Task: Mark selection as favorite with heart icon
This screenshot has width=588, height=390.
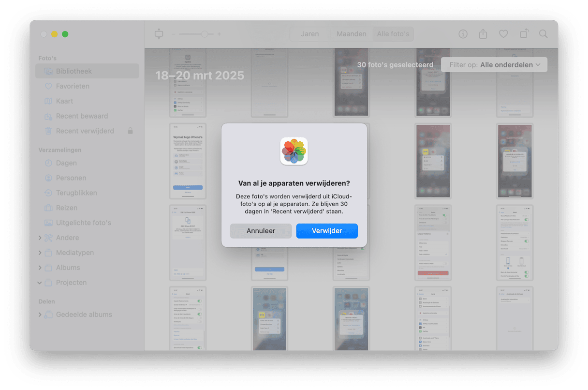Action: point(503,34)
